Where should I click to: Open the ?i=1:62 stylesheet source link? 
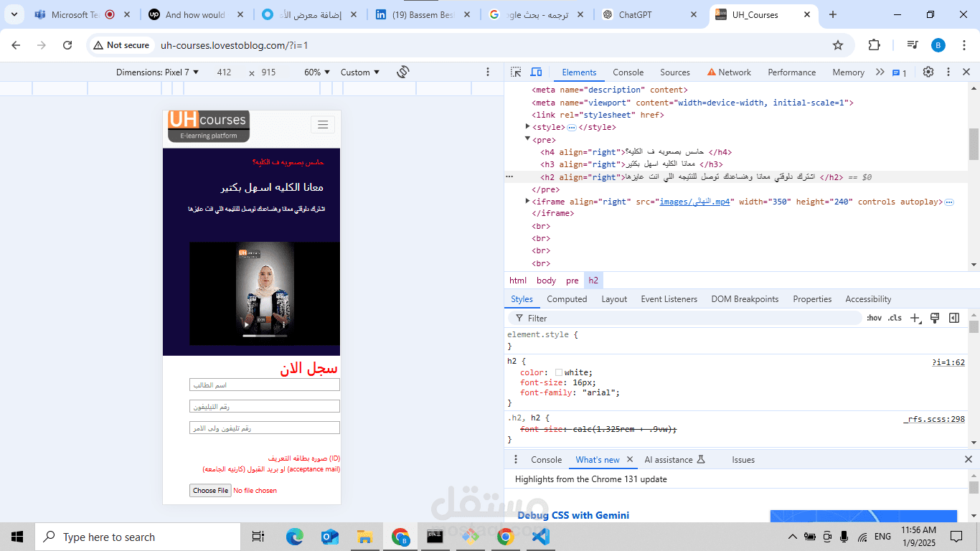[948, 362]
